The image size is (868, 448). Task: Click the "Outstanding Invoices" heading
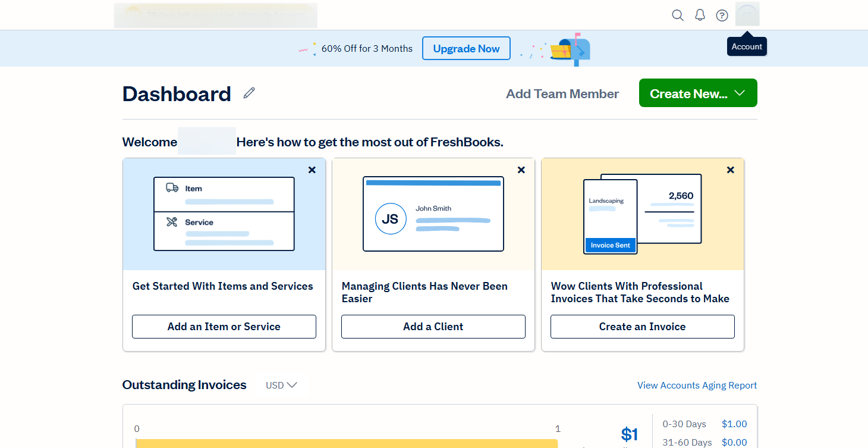pyautogui.click(x=184, y=385)
